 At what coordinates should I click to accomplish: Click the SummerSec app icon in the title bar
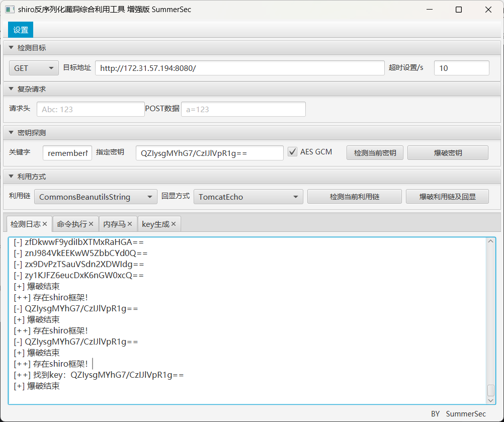pos(10,9)
